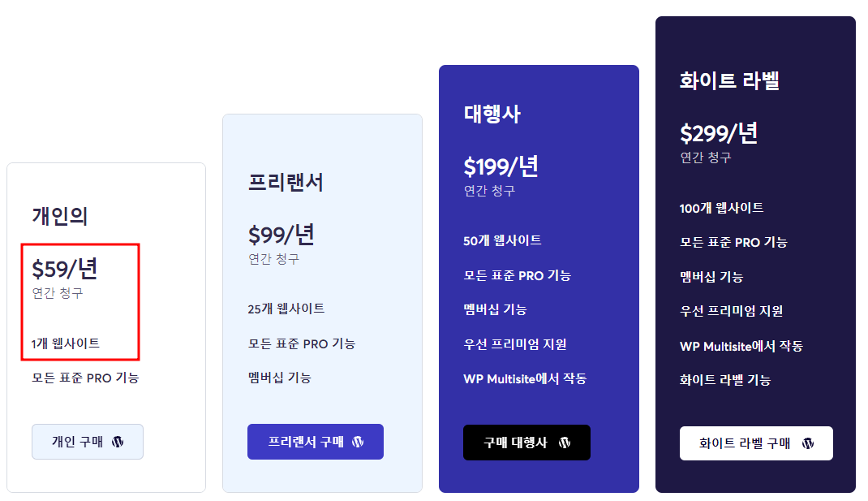This screenshot has width=868, height=501.
Task: Select the $299/년 price text
Action: [719, 133]
